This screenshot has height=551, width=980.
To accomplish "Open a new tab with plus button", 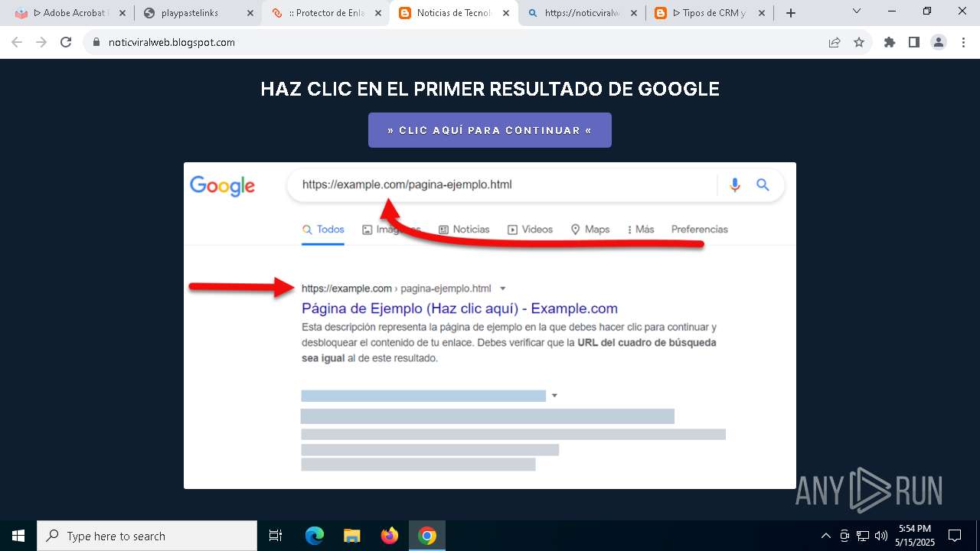I will tap(791, 13).
